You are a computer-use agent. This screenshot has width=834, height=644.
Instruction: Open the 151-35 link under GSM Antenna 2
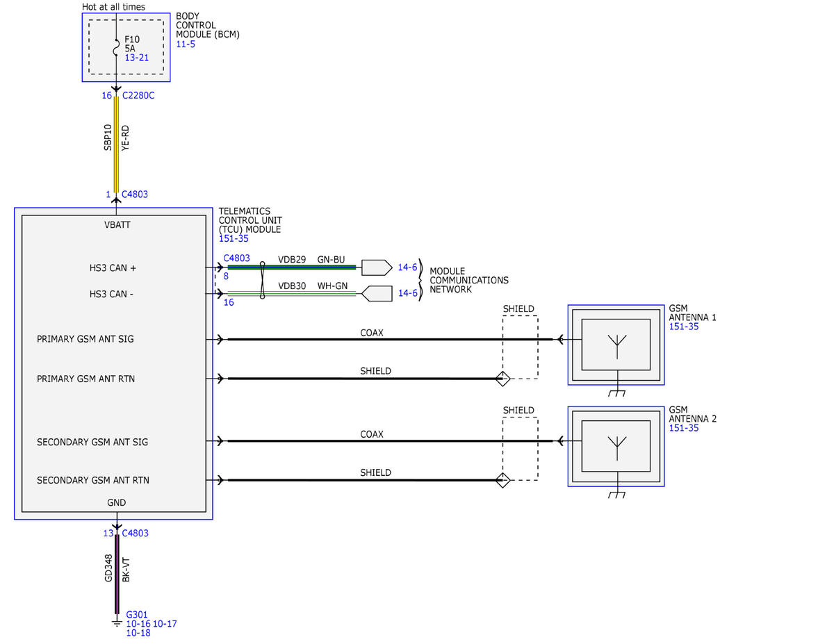pos(684,428)
